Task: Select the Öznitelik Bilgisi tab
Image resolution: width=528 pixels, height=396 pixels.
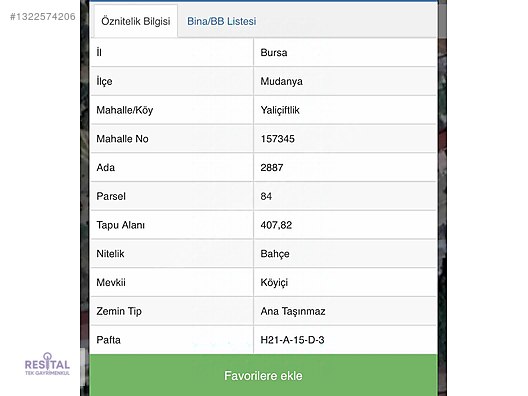Action: (136, 21)
